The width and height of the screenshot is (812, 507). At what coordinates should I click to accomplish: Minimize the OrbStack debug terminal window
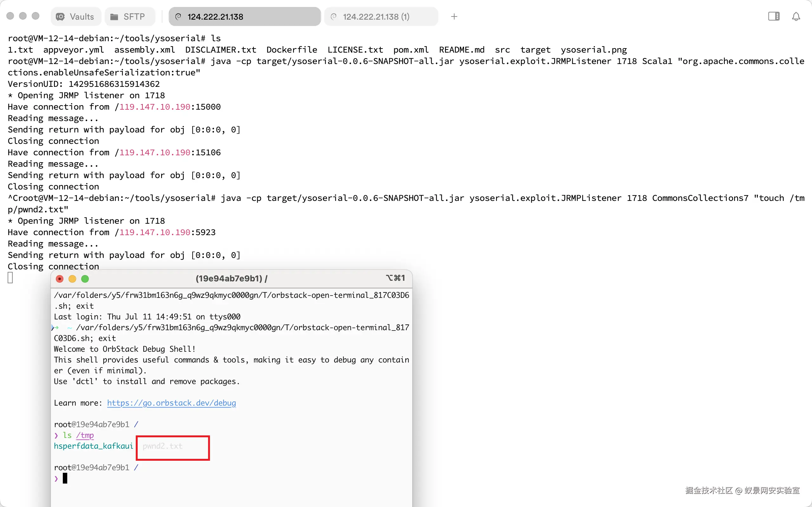(x=72, y=279)
